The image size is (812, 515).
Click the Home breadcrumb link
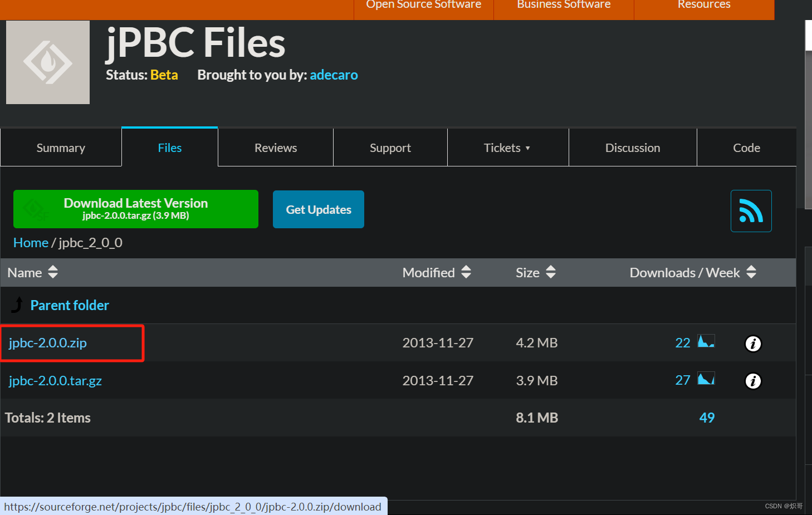click(x=31, y=243)
